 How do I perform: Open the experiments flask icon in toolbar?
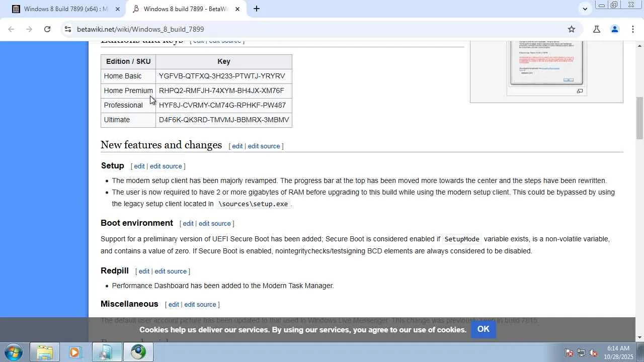[x=597, y=29]
